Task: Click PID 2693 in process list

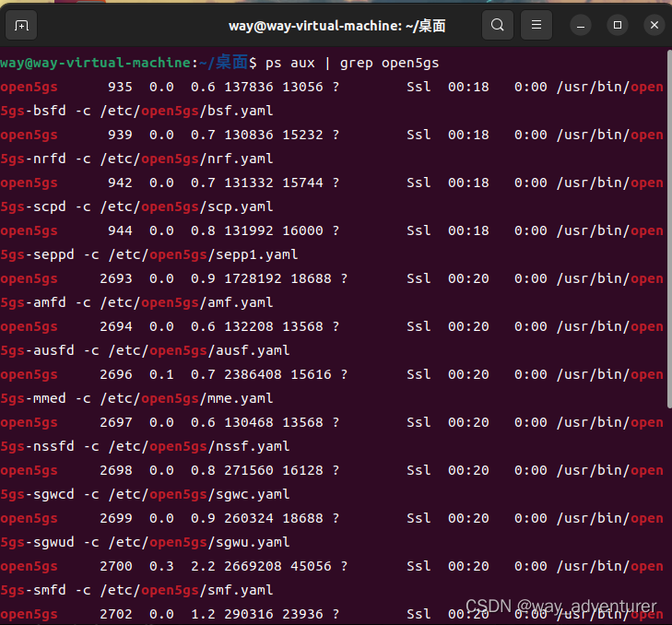Action: [x=116, y=279]
